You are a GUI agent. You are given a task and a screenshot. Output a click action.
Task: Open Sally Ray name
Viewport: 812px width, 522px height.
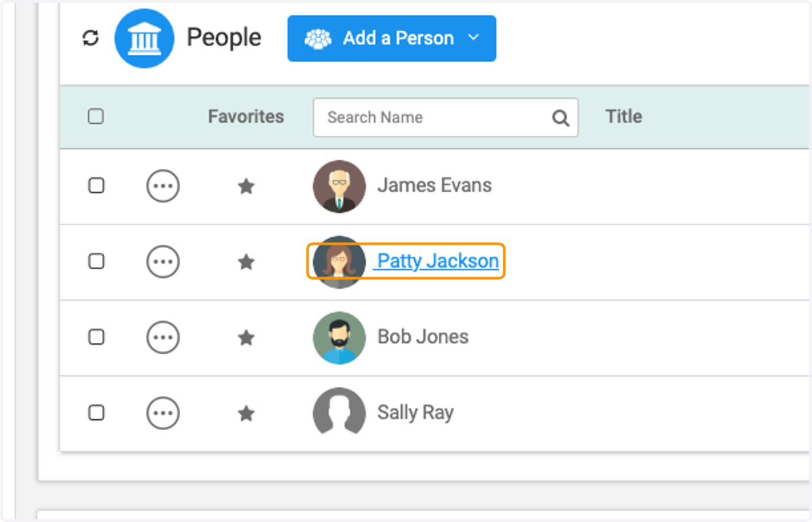[415, 412]
